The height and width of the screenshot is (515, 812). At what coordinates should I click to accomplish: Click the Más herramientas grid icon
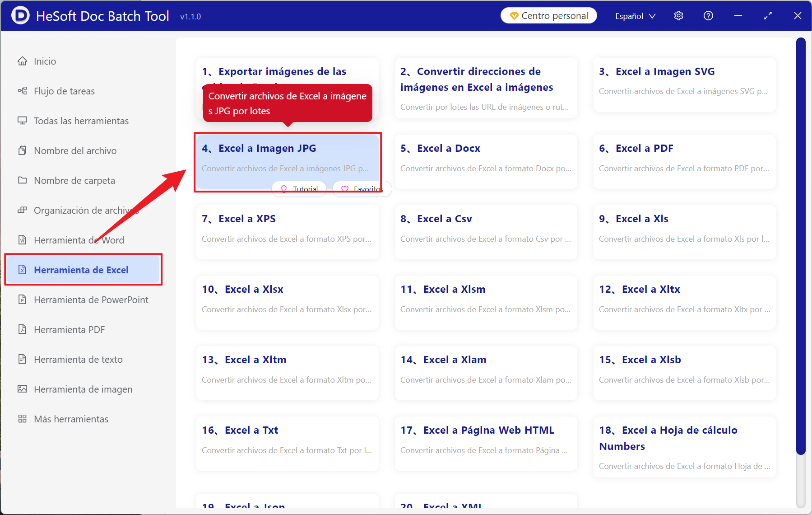22,419
